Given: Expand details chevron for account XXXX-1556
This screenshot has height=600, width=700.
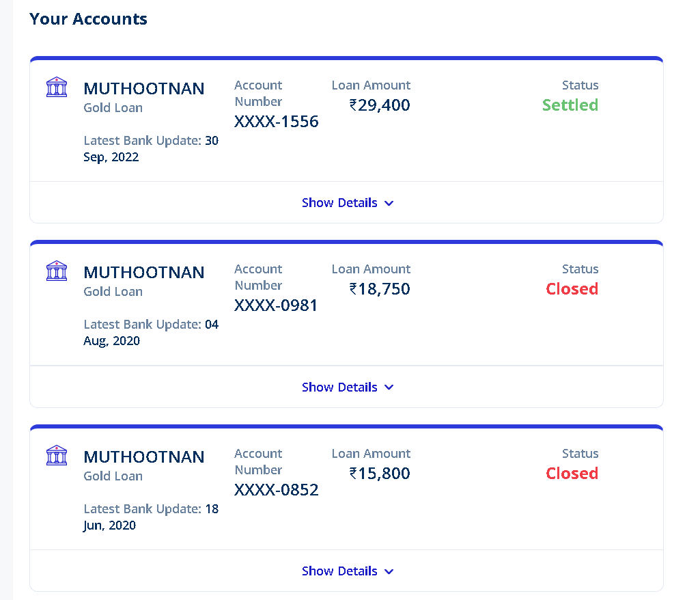Looking at the screenshot, I should click(x=389, y=203).
